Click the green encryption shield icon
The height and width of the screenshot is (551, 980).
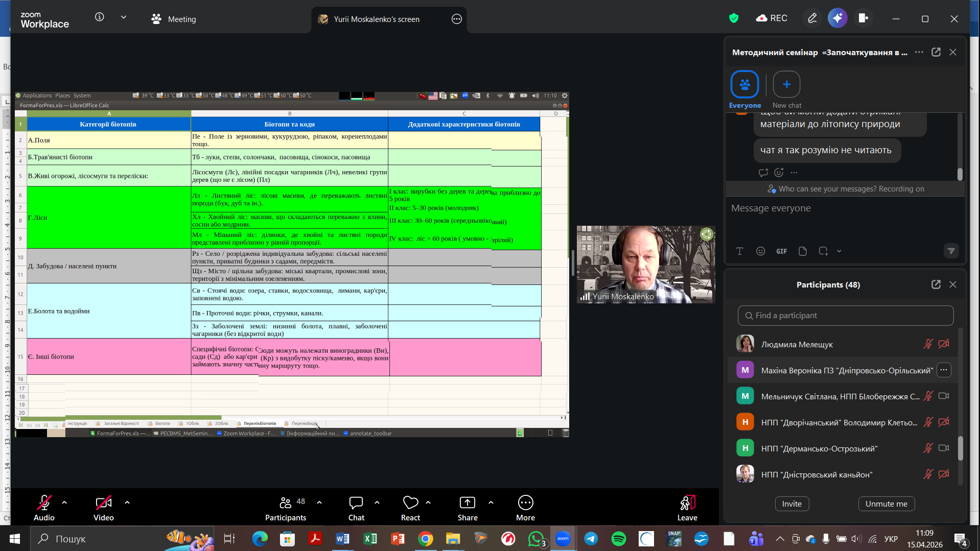point(734,18)
